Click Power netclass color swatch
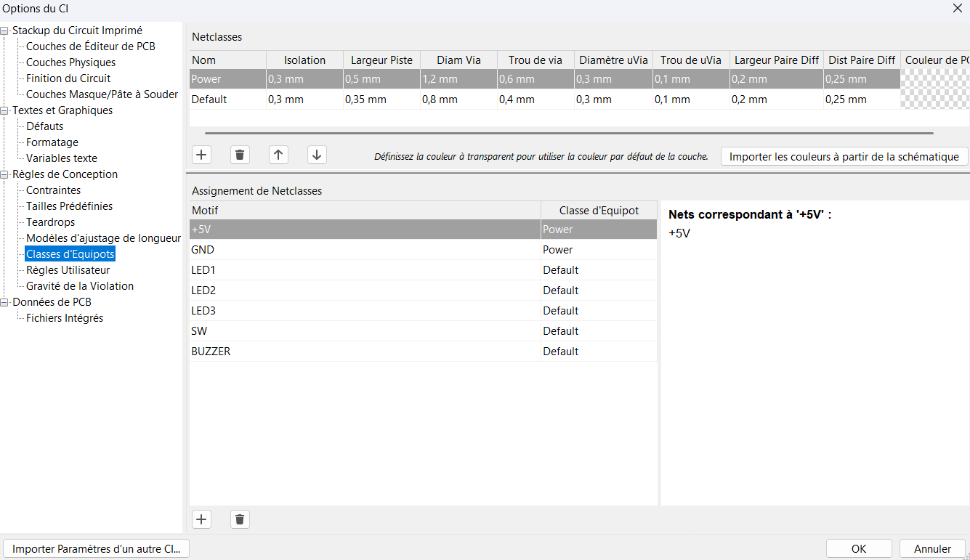This screenshot has height=560, width=970. point(935,79)
